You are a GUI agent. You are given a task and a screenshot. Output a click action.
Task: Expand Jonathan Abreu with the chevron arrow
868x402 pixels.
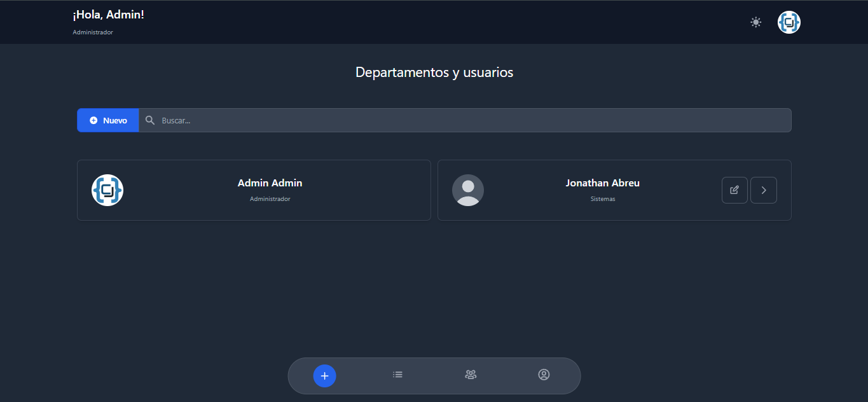pos(764,190)
